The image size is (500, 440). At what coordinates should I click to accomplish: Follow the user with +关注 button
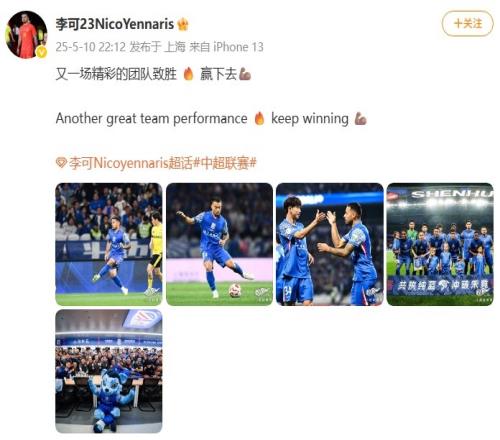coord(467,24)
